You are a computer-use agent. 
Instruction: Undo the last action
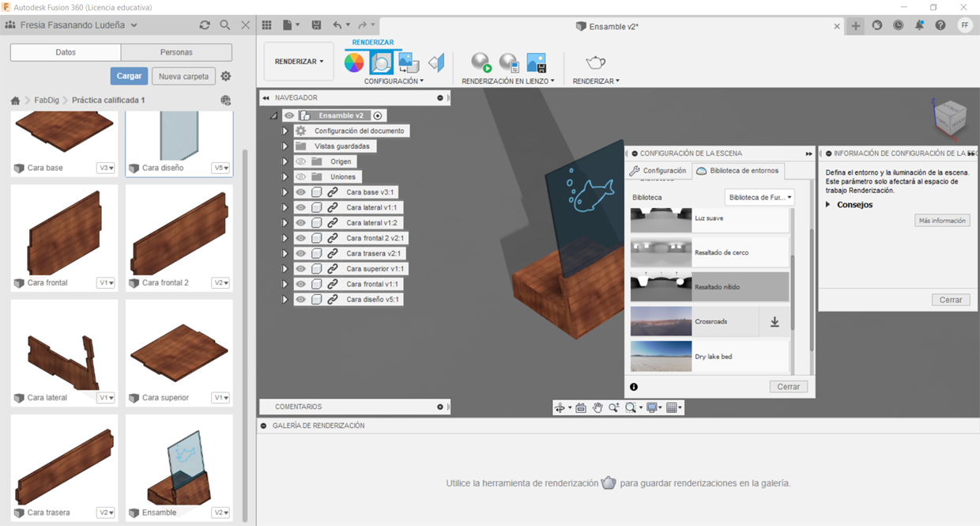tap(337, 25)
